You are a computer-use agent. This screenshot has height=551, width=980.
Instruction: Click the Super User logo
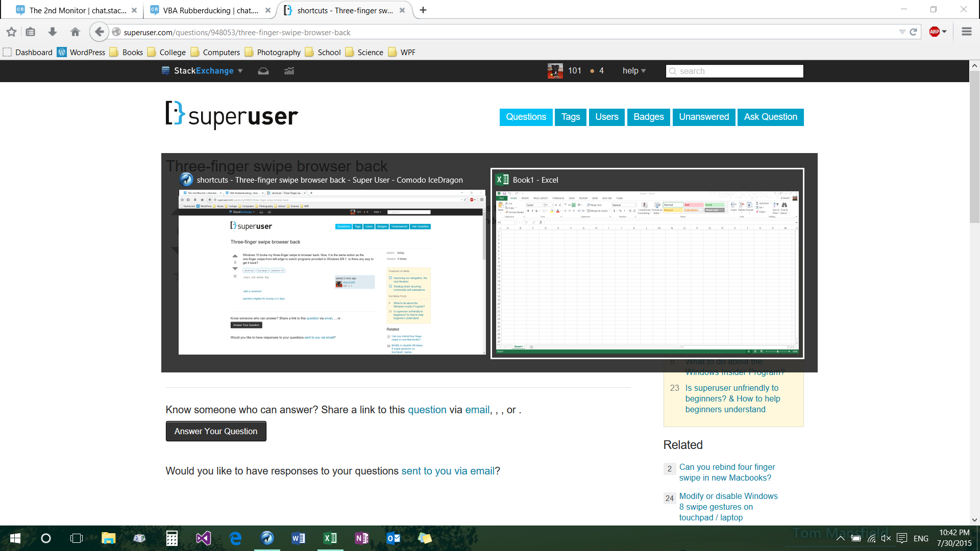(232, 115)
